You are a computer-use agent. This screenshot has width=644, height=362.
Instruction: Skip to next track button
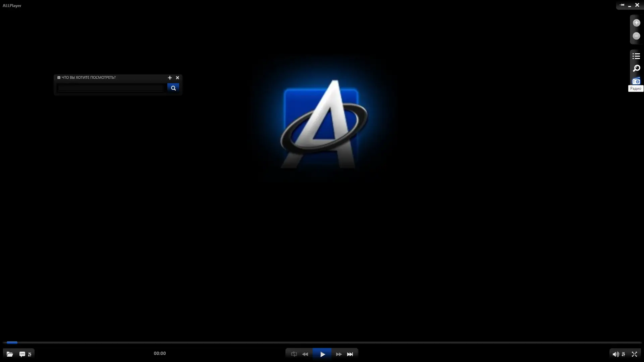350,354
